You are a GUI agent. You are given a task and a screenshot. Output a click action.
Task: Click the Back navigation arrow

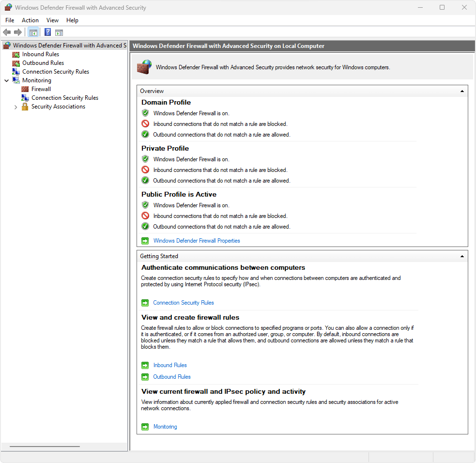click(x=6, y=32)
